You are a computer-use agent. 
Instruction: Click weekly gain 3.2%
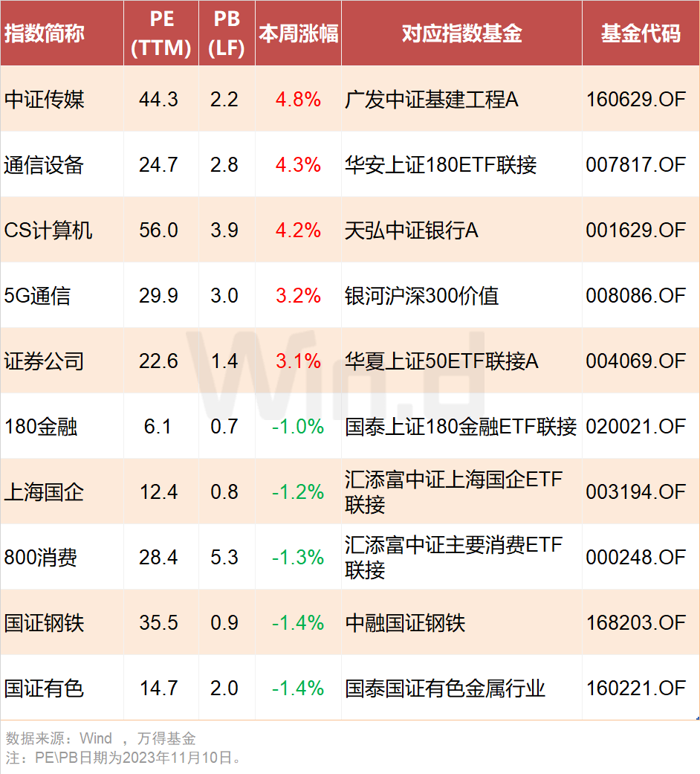(x=299, y=296)
